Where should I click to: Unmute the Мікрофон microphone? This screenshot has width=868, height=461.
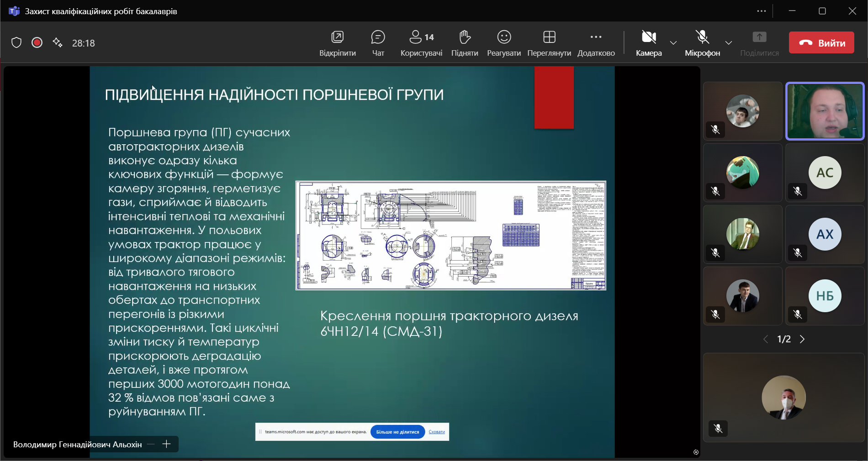pos(702,43)
